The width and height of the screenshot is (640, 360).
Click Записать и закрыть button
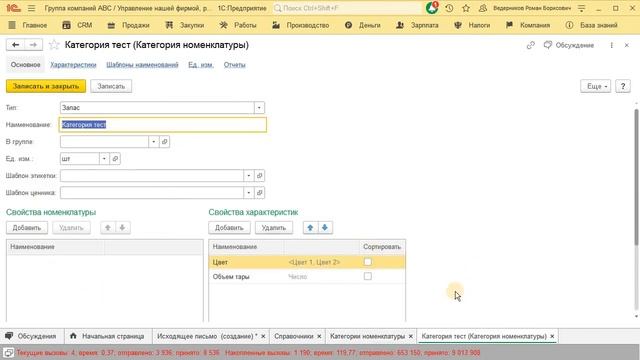[46, 86]
